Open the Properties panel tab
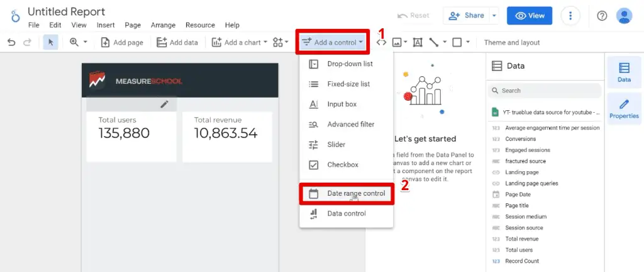The image size is (644, 272). pyautogui.click(x=624, y=108)
